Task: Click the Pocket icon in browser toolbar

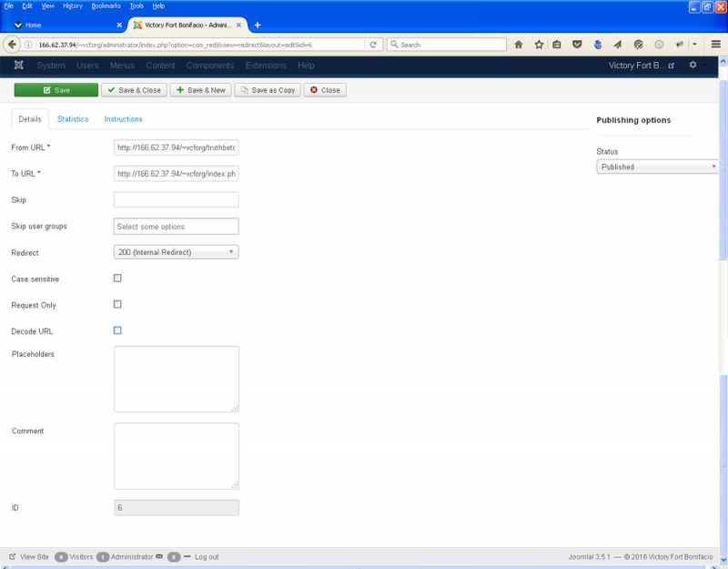Action: coord(577,45)
